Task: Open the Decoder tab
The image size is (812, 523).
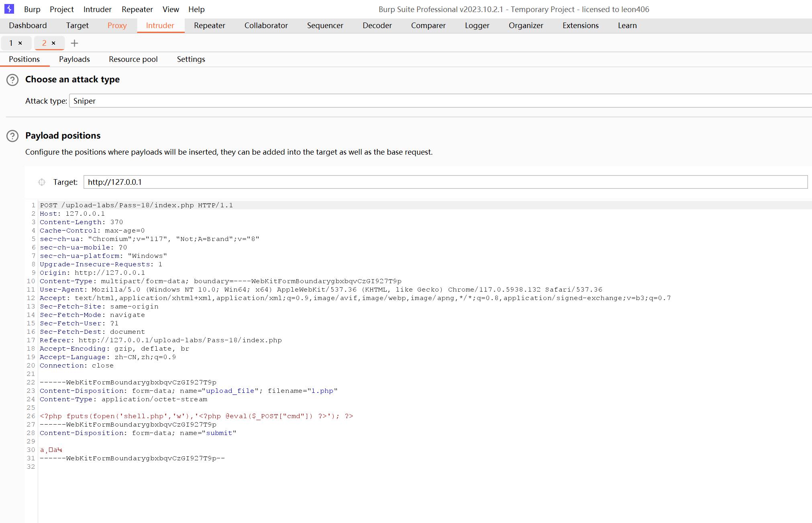Action: tap(377, 25)
